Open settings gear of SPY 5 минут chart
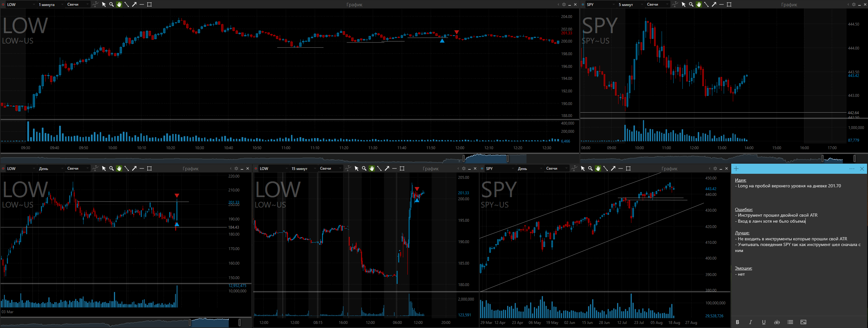Image resolution: width=868 pixels, height=328 pixels. 854,4
